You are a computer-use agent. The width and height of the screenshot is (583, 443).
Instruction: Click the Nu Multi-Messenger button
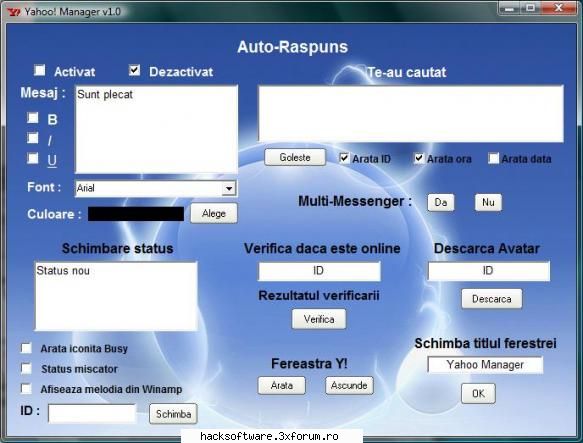488,202
